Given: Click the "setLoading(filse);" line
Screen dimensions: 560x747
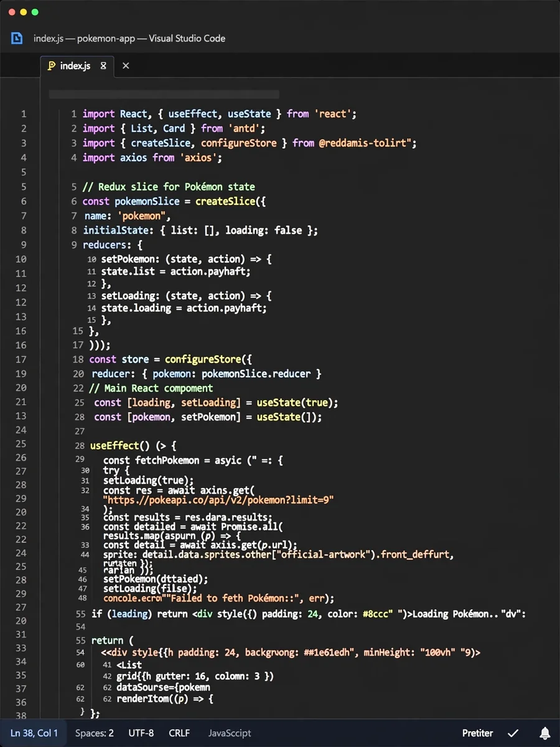Looking at the screenshot, I should [150, 588].
